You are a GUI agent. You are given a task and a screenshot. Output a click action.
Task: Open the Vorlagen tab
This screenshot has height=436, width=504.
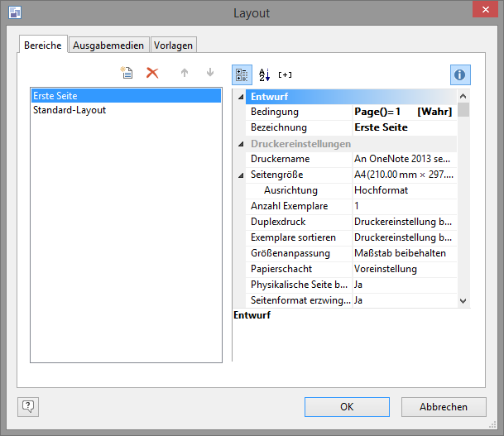click(x=174, y=45)
